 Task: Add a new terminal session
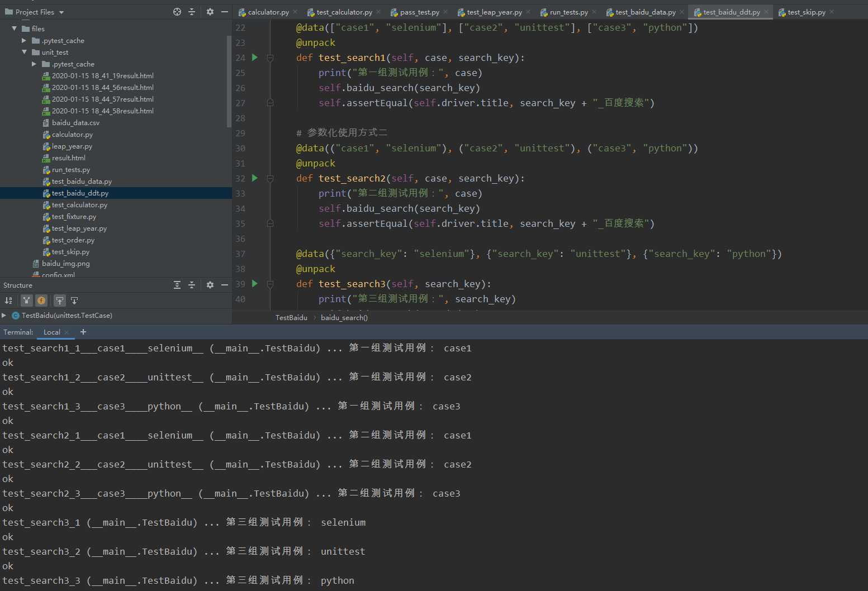(x=83, y=332)
